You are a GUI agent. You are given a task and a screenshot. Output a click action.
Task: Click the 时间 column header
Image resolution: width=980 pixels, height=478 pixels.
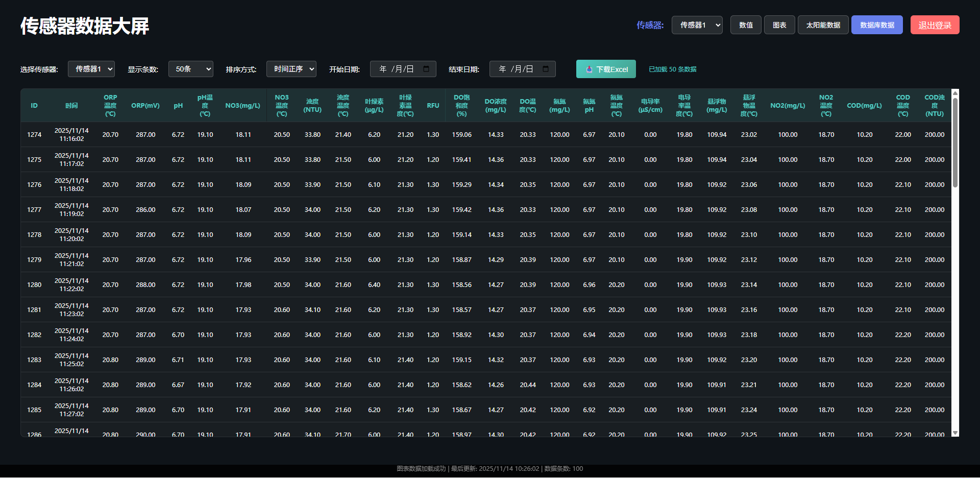click(x=71, y=106)
